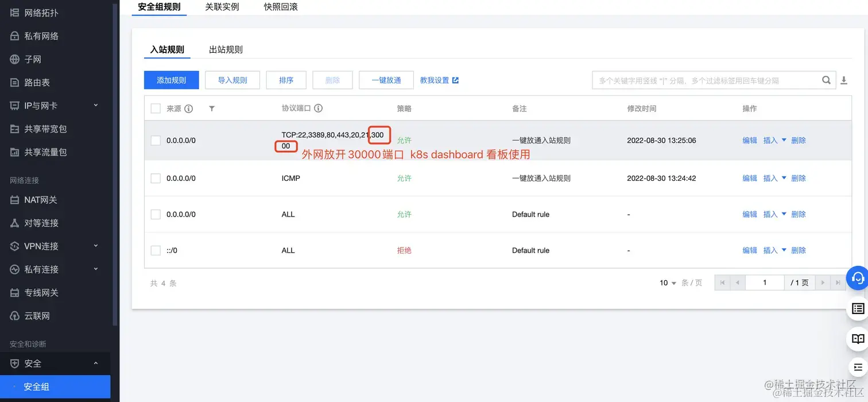The image size is (868, 402).
Task: Select the 出站规则 tab
Action: (226, 50)
